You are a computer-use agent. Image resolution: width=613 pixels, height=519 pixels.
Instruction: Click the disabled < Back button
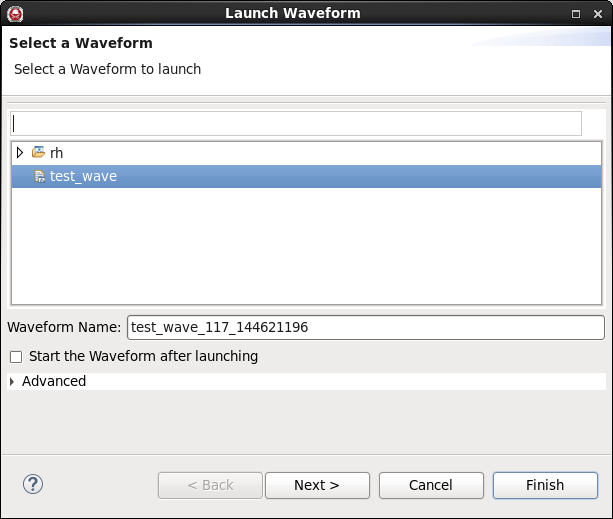210,485
